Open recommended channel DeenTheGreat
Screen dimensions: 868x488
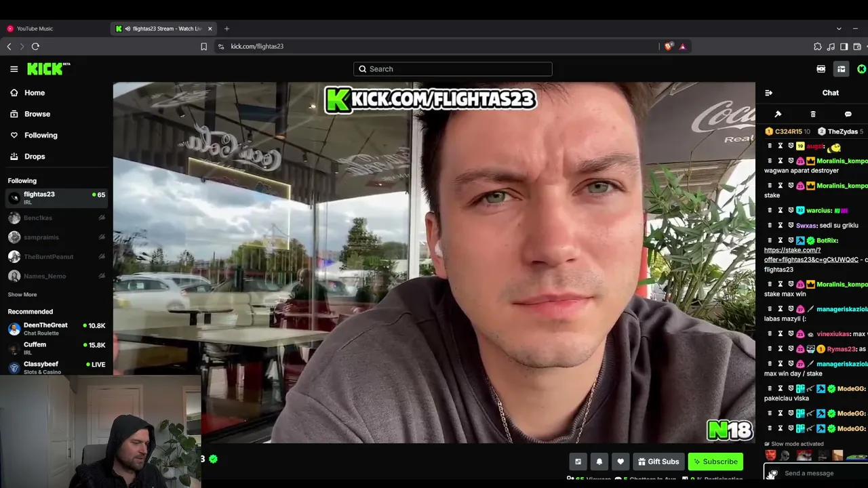coord(56,329)
